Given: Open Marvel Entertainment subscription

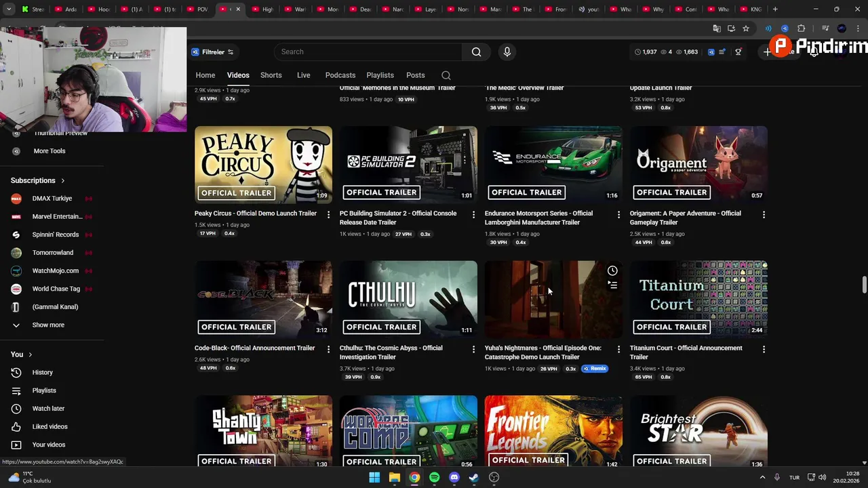Looking at the screenshot, I should coord(52,217).
